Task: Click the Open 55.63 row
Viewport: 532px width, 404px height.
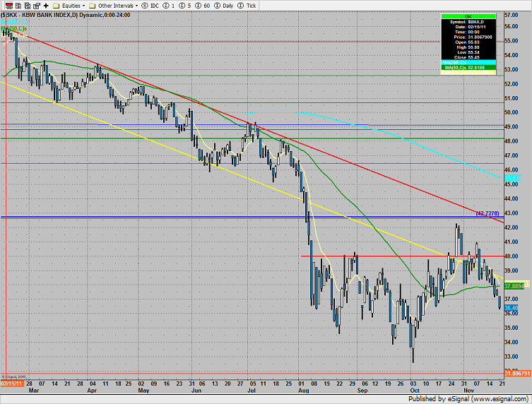Action: tap(468, 42)
